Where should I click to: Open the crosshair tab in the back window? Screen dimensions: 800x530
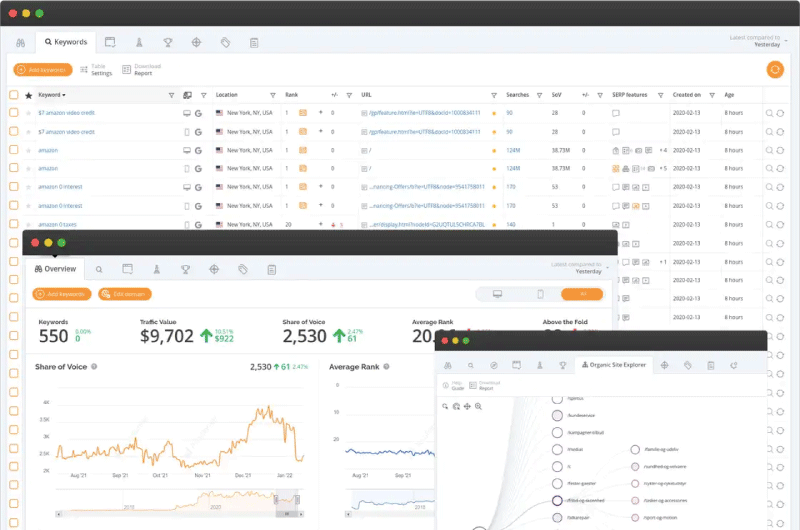pyautogui.click(x=196, y=43)
